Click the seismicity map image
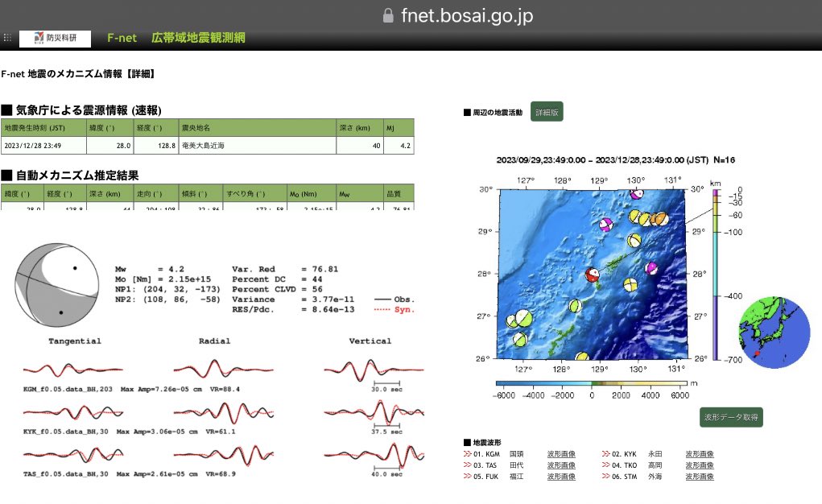 592,275
